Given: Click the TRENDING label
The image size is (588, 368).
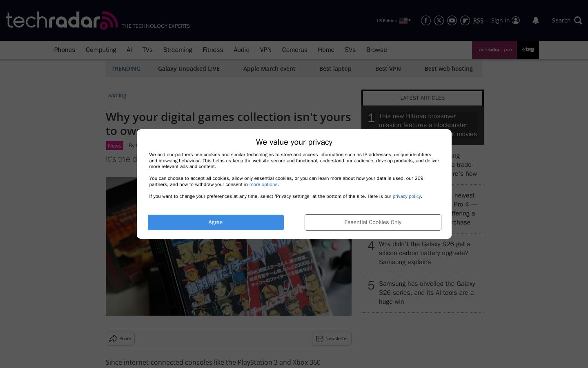Looking at the screenshot, I should [126, 69].
